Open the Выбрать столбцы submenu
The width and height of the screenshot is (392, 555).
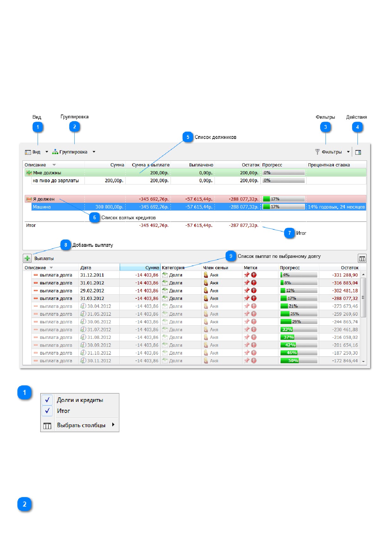click(80, 425)
